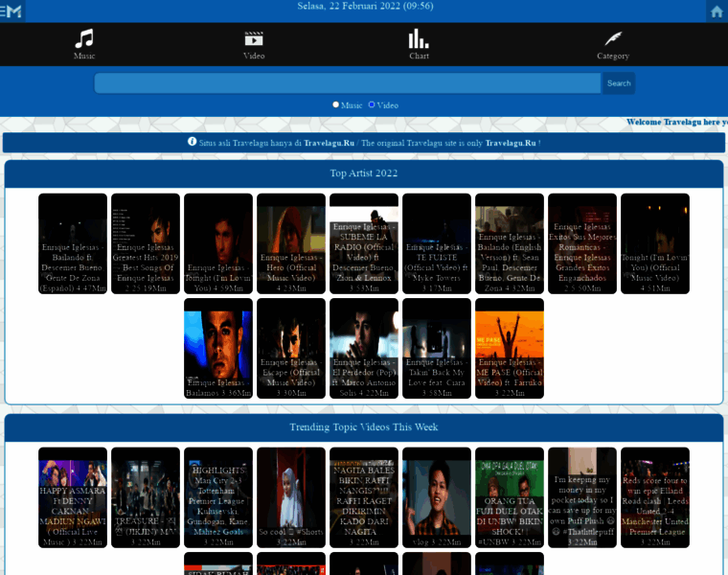Open Bailando (English Version) video thumbnail
The width and height of the screenshot is (728, 575).
(510, 243)
